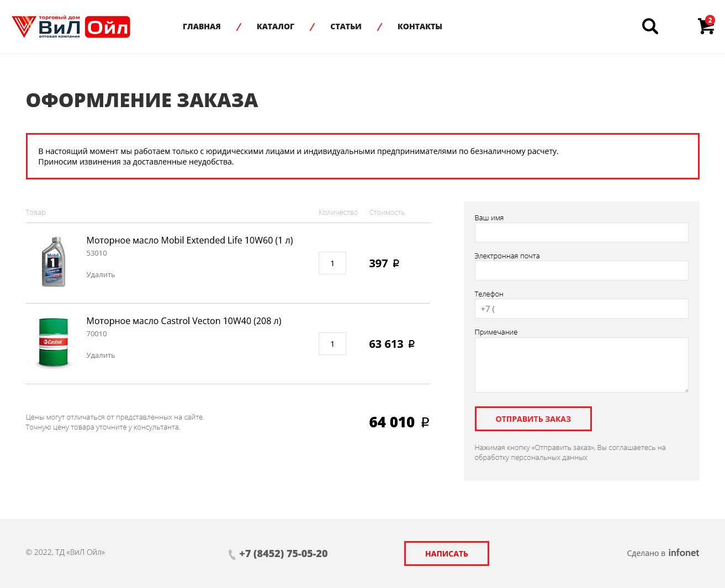Click the Ваш имя input field
This screenshot has height=588, width=725.
click(581, 232)
